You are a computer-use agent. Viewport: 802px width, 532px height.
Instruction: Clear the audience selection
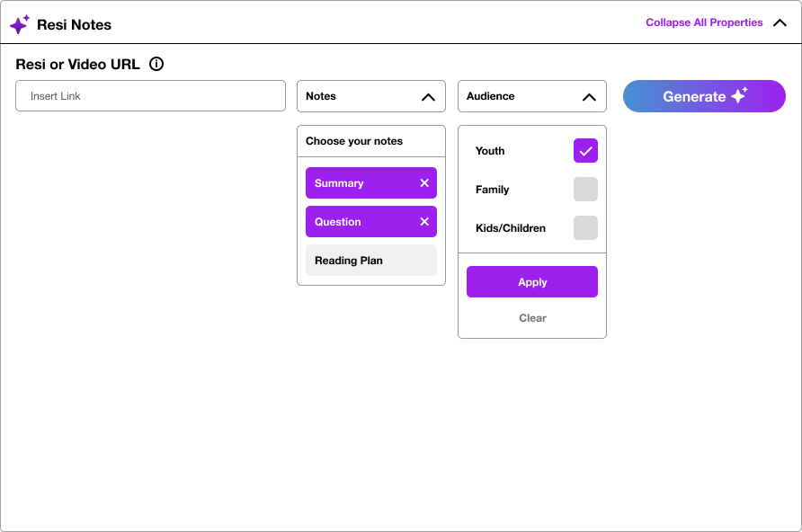(x=532, y=318)
